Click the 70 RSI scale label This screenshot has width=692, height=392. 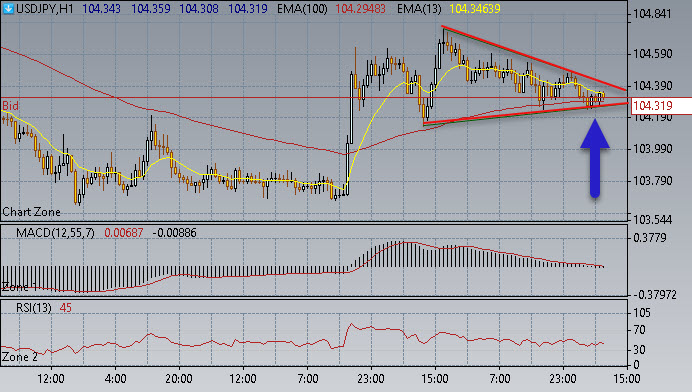click(639, 330)
